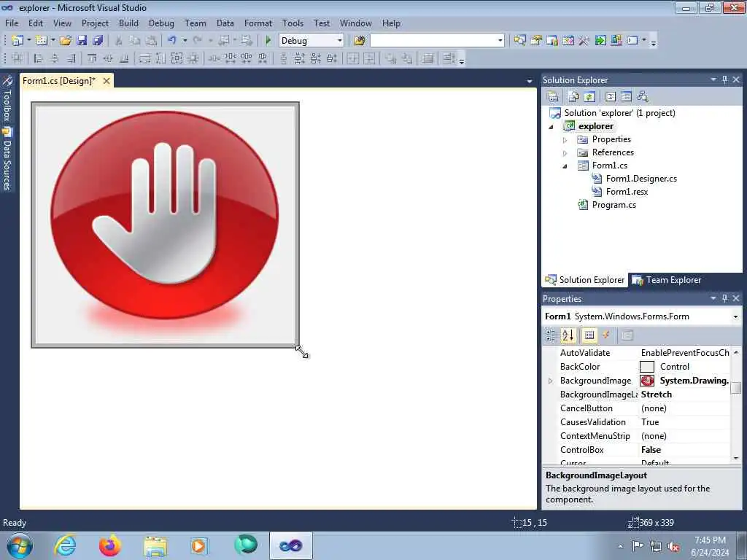
Task: Click the find text input field
Action: click(433, 41)
